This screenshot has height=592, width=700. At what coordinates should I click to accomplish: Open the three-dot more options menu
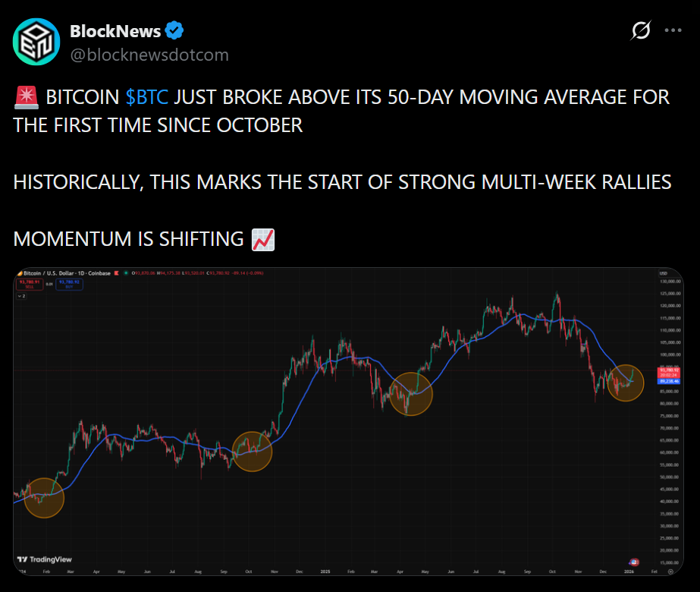coord(673,31)
